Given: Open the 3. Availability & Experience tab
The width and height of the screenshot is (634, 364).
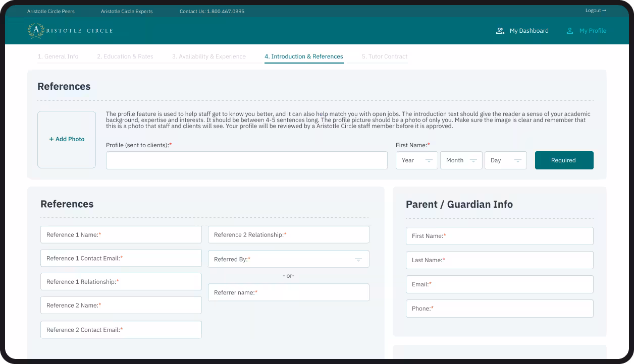Looking at the screenshot, I should (x=209, y=56).
